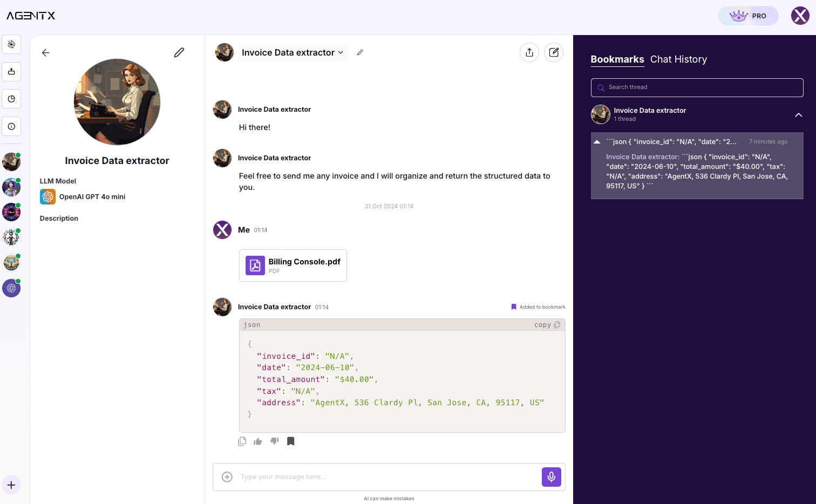Open the user profile avatar at top right

tap(800, 16)
